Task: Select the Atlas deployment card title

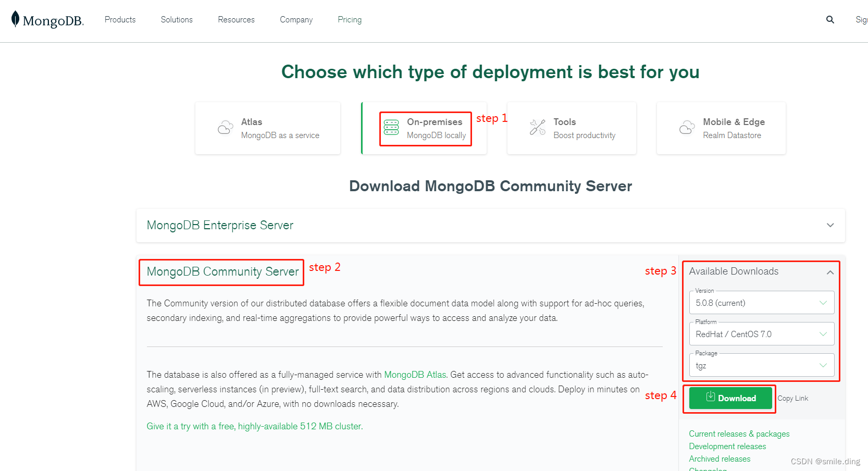Action: (252, 122)
